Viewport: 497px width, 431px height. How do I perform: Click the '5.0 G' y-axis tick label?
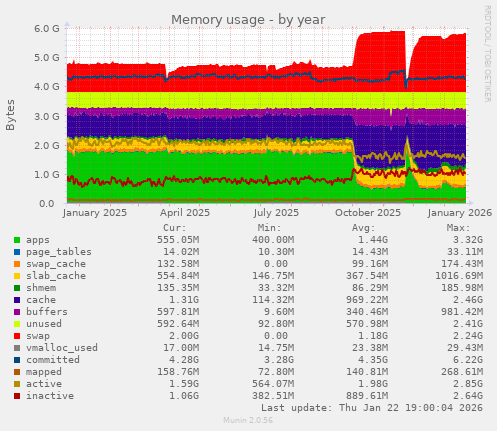click(47, 58)
